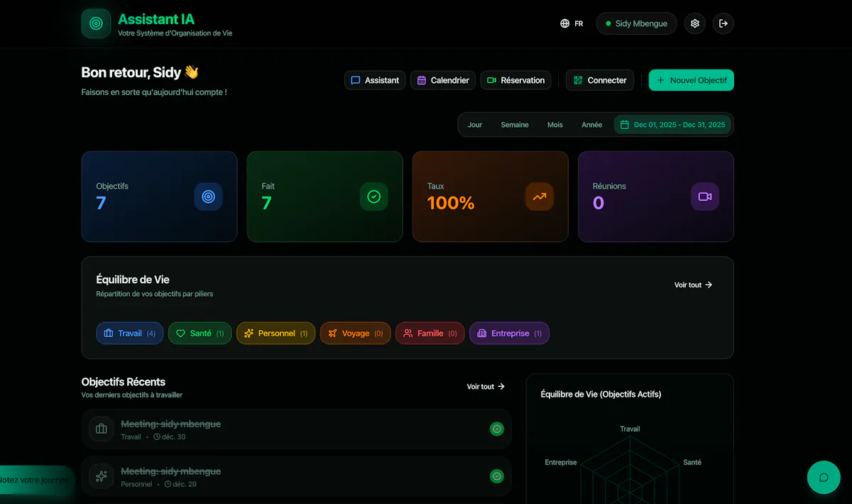Switch to the Jour view tab
This screenshot has height=504, width=852.
[475, 125]
